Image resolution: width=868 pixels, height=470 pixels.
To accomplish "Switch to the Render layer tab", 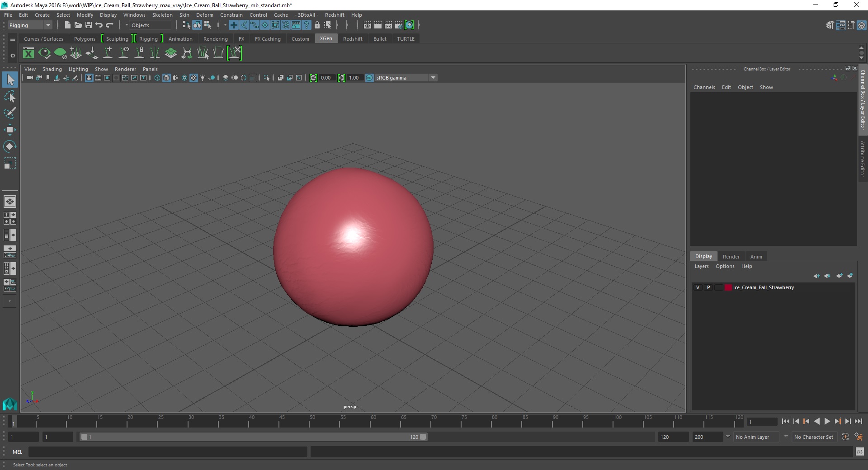I will pyautogui.click(x=731, y=257).
